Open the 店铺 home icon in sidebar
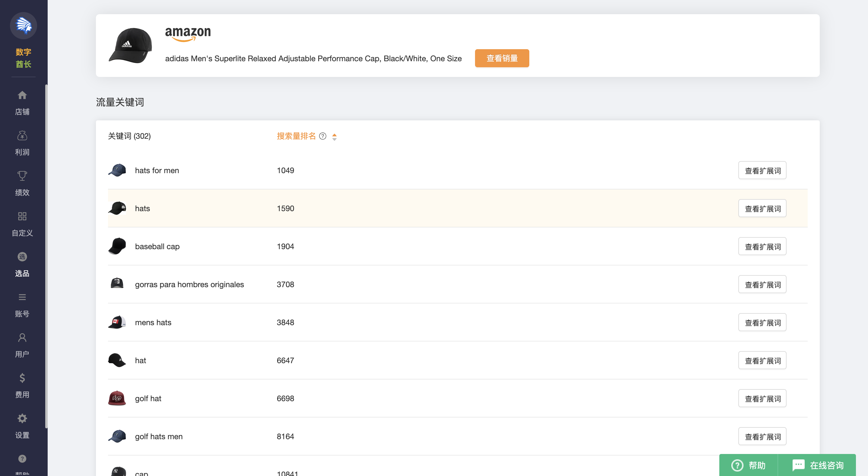868x476 pixels. (22, 95)
